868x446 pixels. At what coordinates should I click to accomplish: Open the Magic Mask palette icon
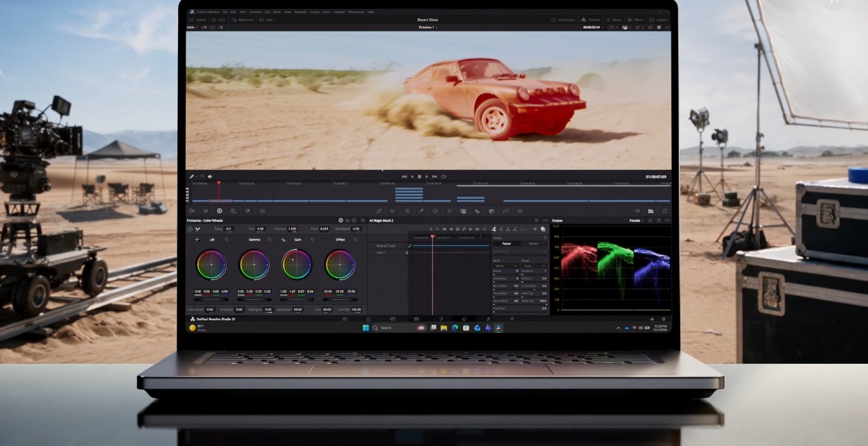point(463,211)
